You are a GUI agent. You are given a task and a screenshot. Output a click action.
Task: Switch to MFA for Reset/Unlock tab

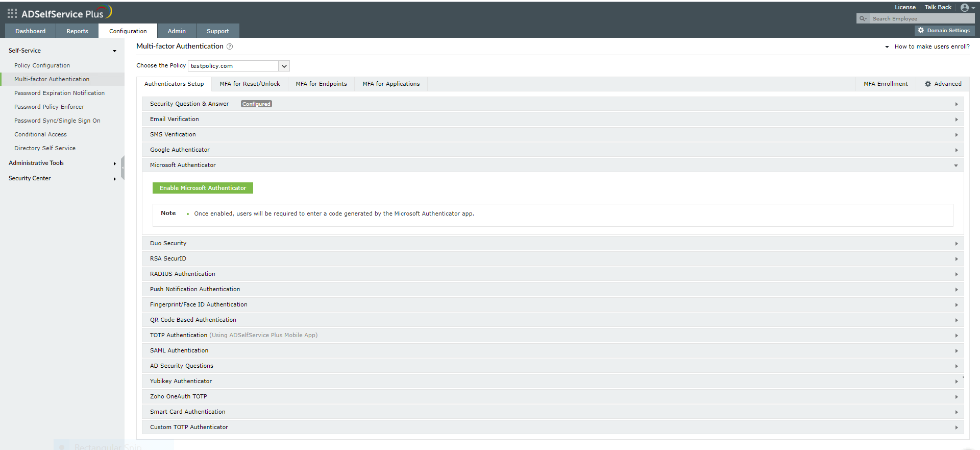pyautogui.click(x=250, y=84)
